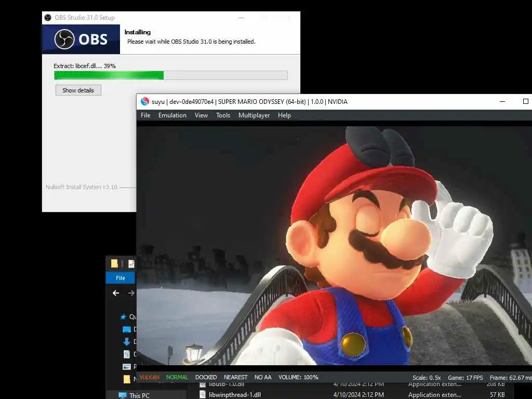The width and height of the screenshot is (532, 399).
Task: Click Application exten... type for libwinpthread-1.dll
Action: click(435, 395)
